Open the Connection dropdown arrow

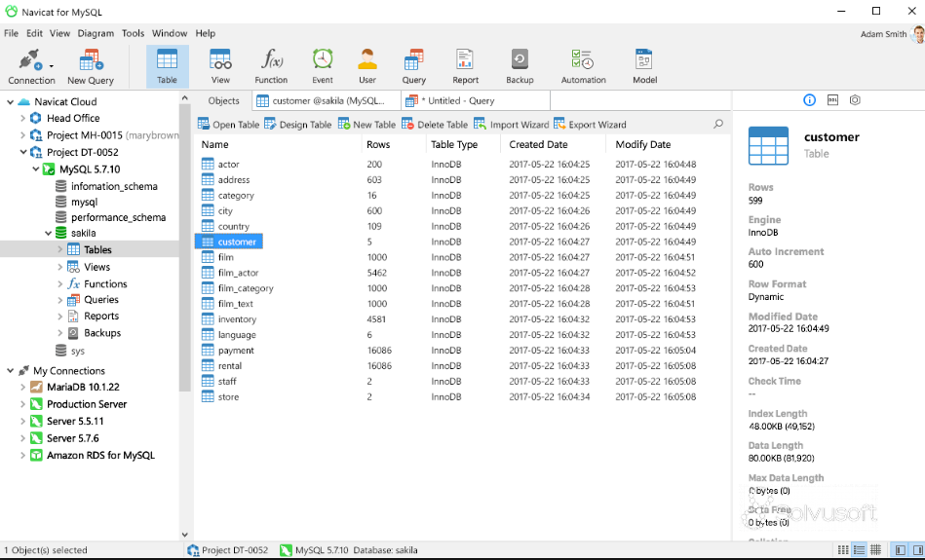click(52, 66)
